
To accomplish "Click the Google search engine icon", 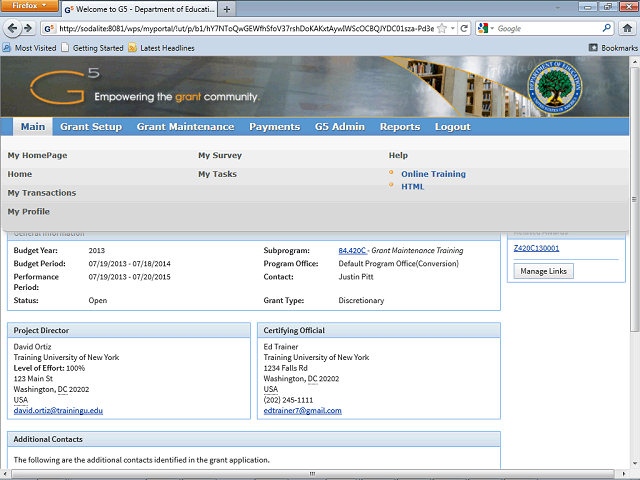I will pos(482,28).
